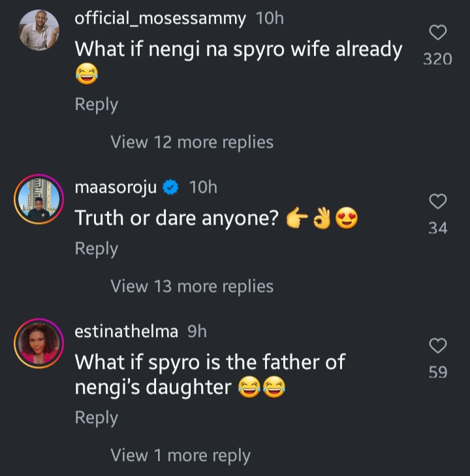Like official_mosessammy's comment with the heart
Viewport: 470px width, 476px height.
[438, 33]
